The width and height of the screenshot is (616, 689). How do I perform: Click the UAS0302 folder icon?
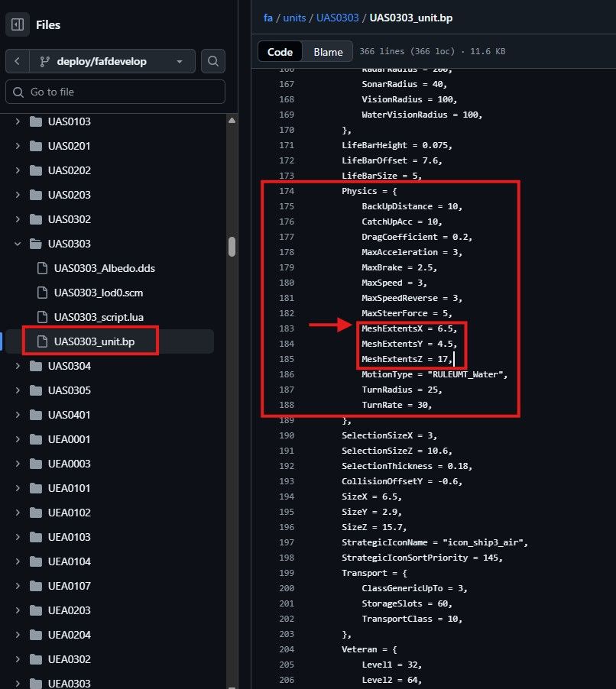point(36,219)
